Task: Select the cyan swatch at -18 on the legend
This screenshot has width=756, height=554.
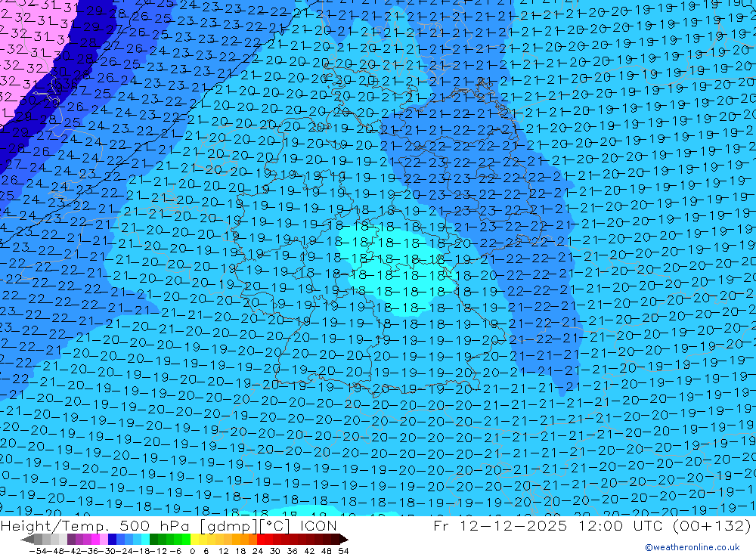Action: pos(145,539)
